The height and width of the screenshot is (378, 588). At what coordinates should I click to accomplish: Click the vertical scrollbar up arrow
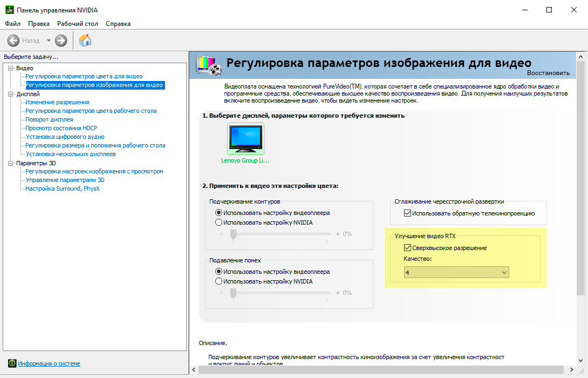pyautogui.click(x=580, y=57)
